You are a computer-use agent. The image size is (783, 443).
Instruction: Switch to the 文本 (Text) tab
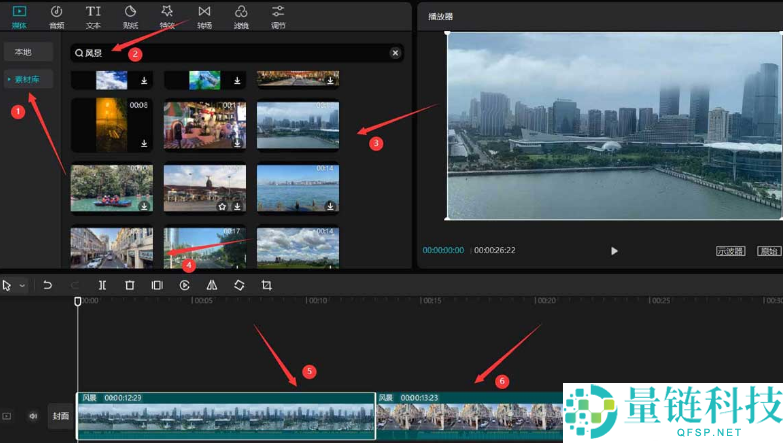[x=93, y=14]
